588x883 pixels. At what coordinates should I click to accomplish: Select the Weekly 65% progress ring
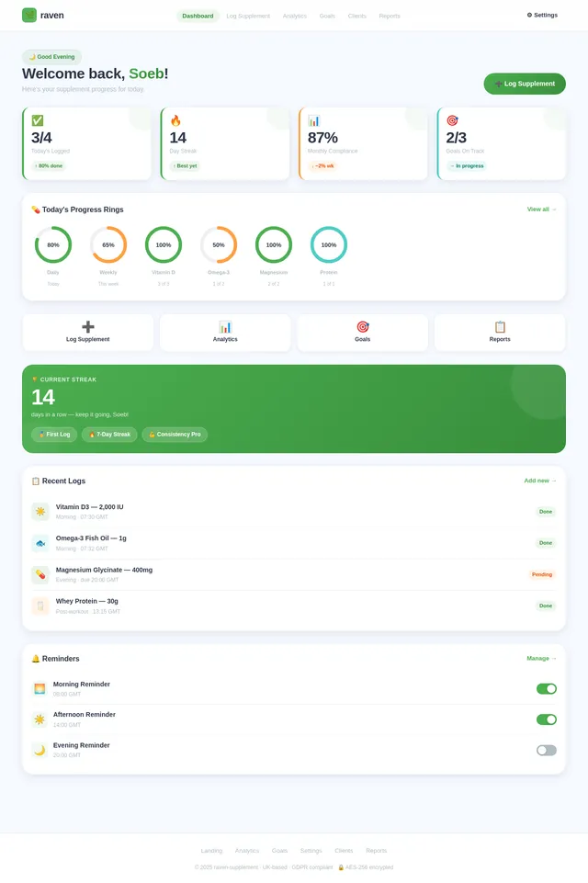point(108,245)
